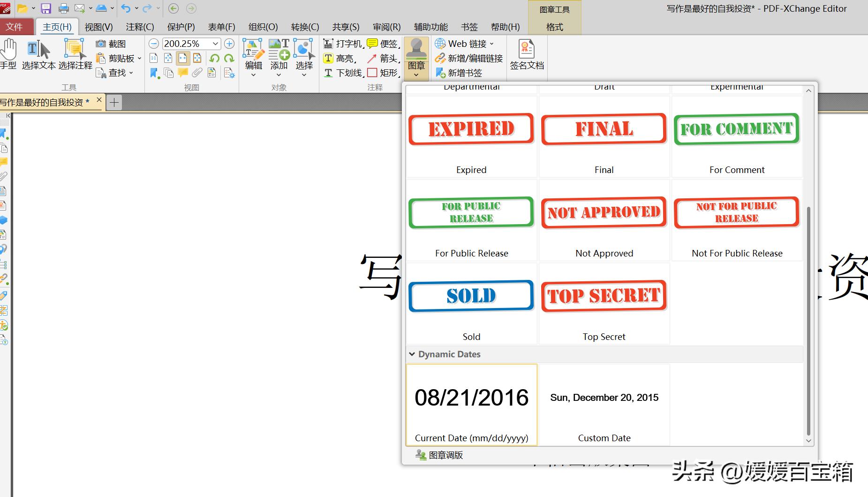Choose the Top Secret stamp
This screenshot has height=497, width=868.
pyautogui.click(x=604, y=304)
